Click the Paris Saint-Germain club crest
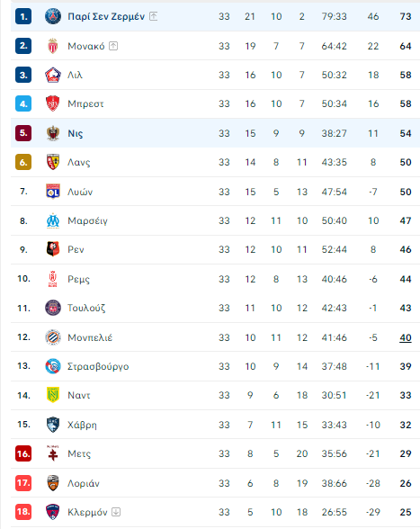This screenshot has height=529, width=420. pyautogui.click(x=53, y=16)
